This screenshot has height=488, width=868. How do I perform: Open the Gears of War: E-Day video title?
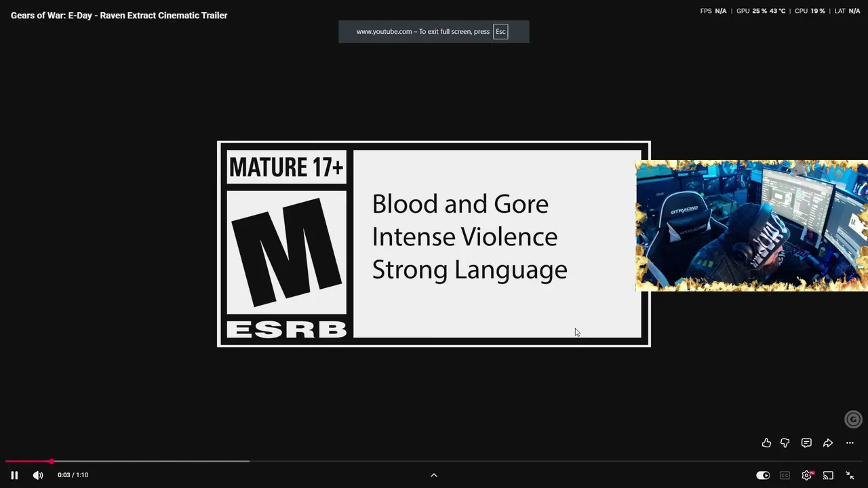tap(119, 16)
